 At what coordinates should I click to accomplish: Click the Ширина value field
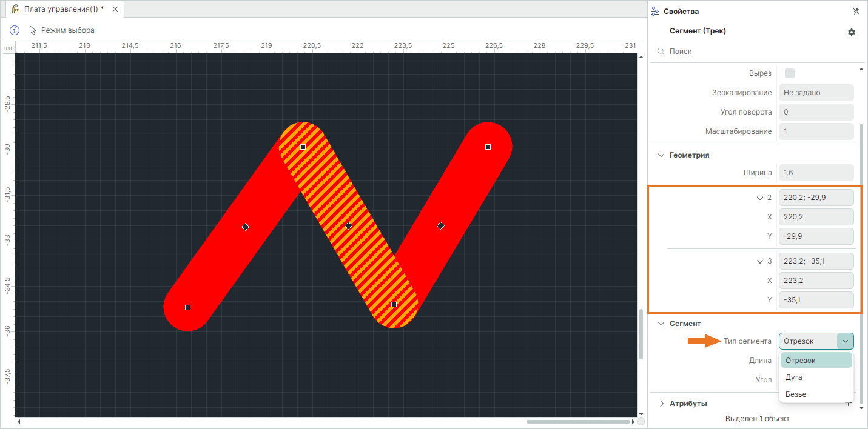point(816,173)
